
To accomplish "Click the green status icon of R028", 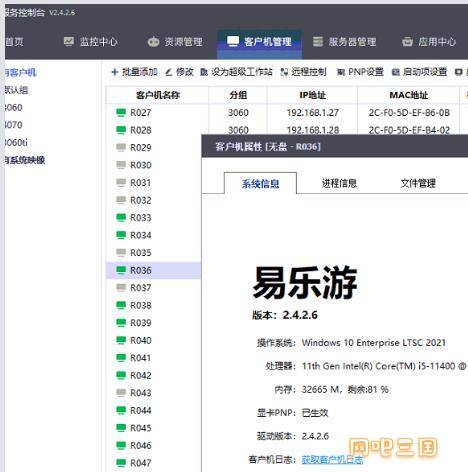I will (x=121, y=130).
